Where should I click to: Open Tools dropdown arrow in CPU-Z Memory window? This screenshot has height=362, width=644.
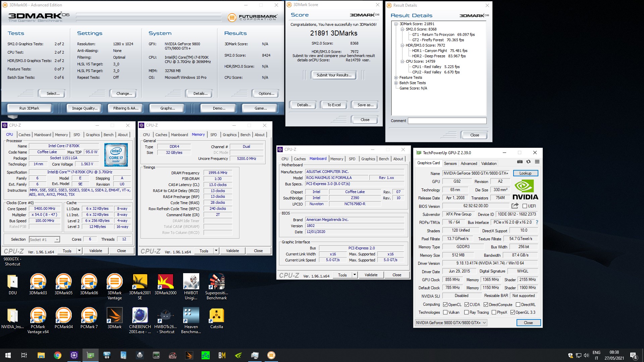pos(216,251)
